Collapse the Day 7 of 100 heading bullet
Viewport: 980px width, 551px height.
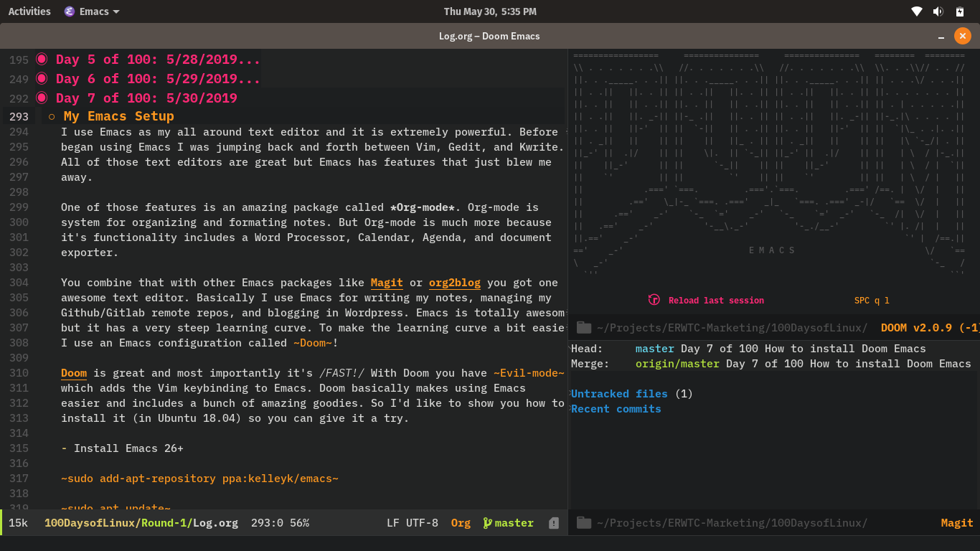point(42,98)
